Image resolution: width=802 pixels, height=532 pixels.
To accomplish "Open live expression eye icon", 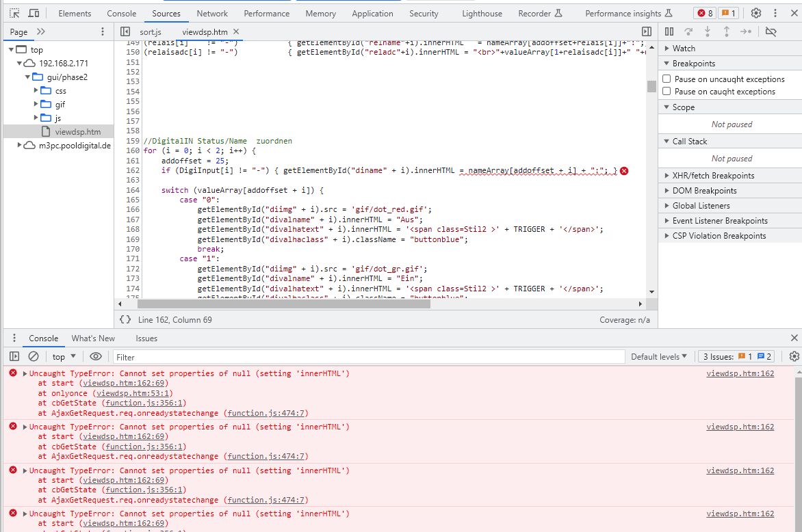I will 96,356.
